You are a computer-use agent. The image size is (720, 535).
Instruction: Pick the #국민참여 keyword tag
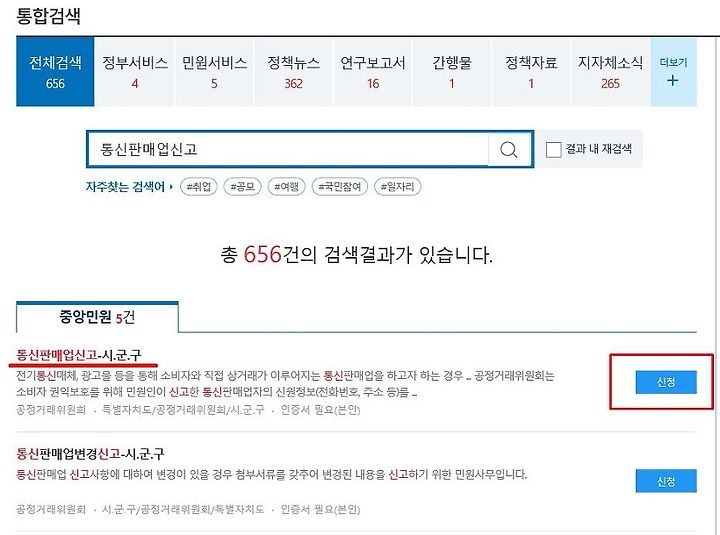[340, 186]
